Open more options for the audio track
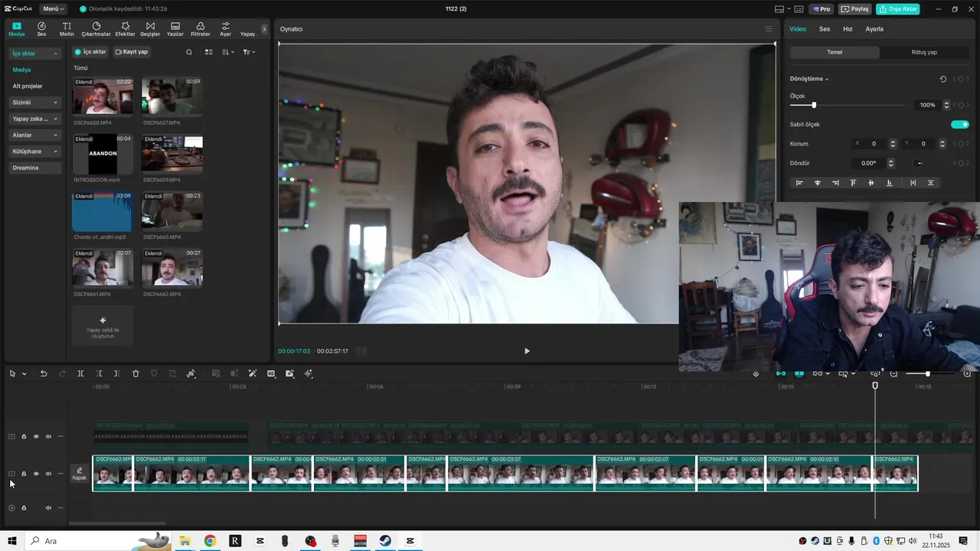The width and height of the screenshot is (980, 551). (60, 507)
